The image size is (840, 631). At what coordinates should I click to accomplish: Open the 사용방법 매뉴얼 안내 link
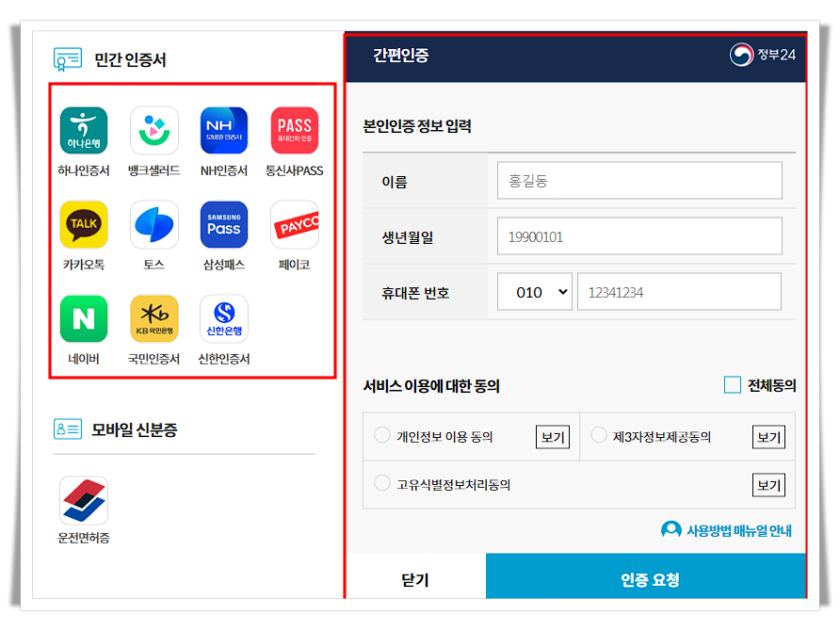739,530
